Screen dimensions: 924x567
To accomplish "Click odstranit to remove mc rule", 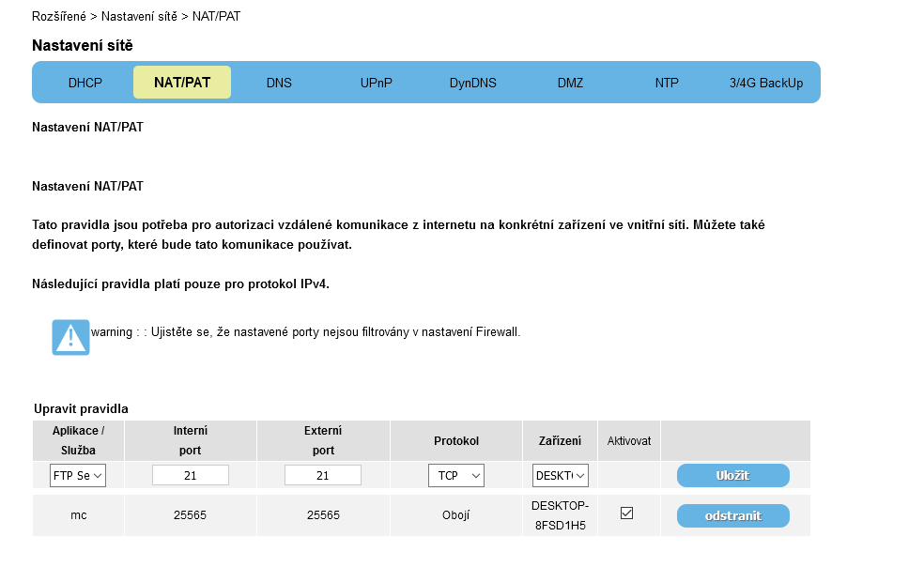I will (x=732, y=515).
